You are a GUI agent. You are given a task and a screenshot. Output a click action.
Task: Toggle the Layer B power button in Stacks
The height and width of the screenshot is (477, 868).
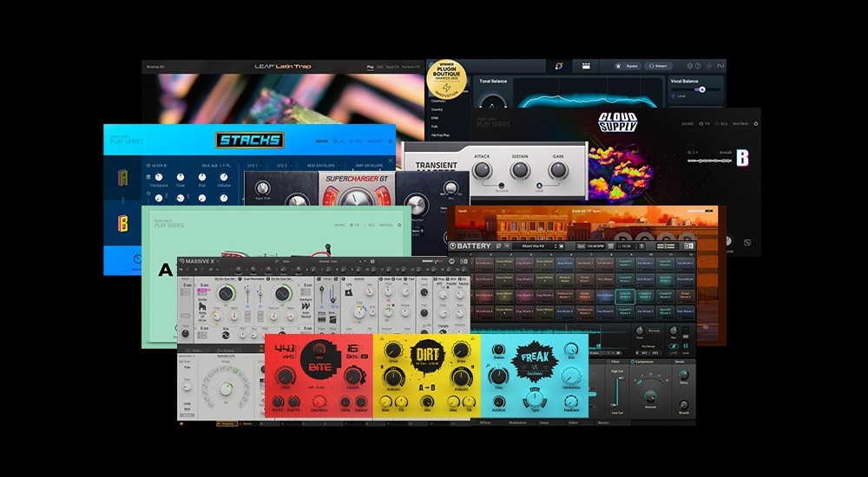point(148,166)
